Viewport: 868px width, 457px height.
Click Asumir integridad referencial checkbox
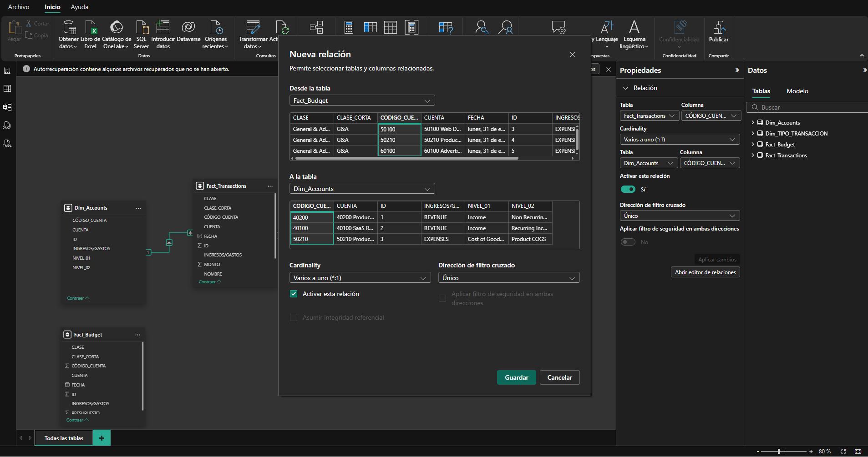point(294,317)
